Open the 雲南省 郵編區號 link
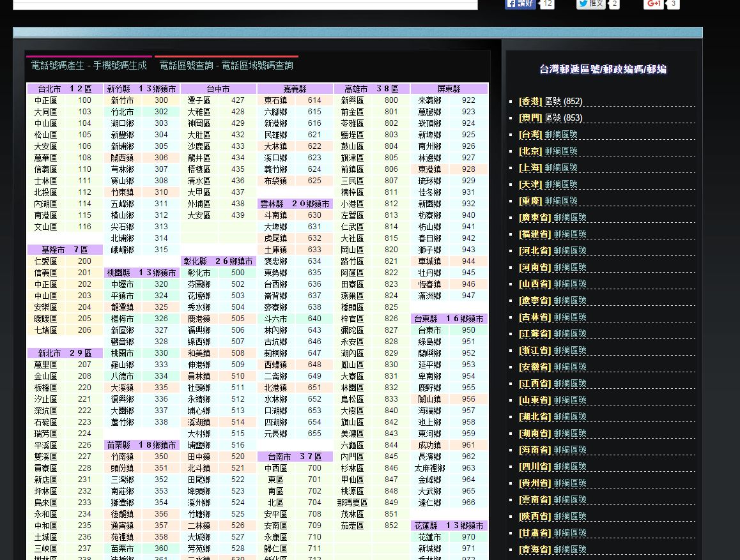This screenshot has height=560, width=740. click(553, 500)
